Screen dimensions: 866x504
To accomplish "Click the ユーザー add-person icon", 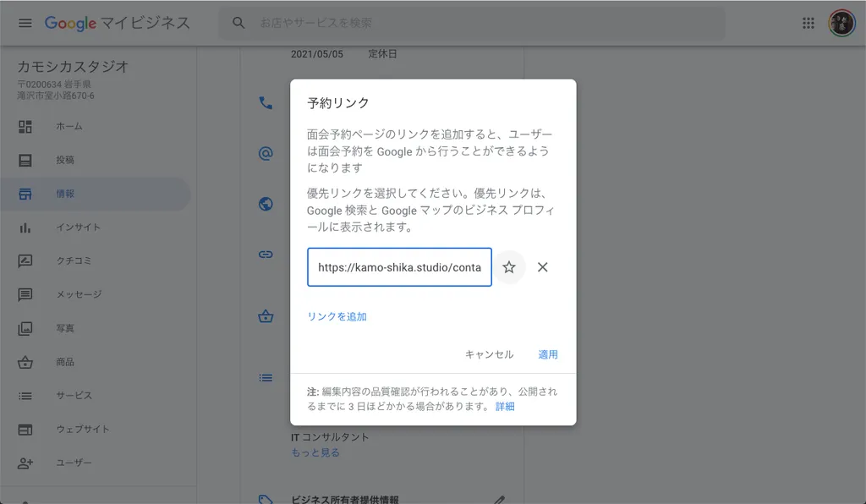I will coord(25,463).
